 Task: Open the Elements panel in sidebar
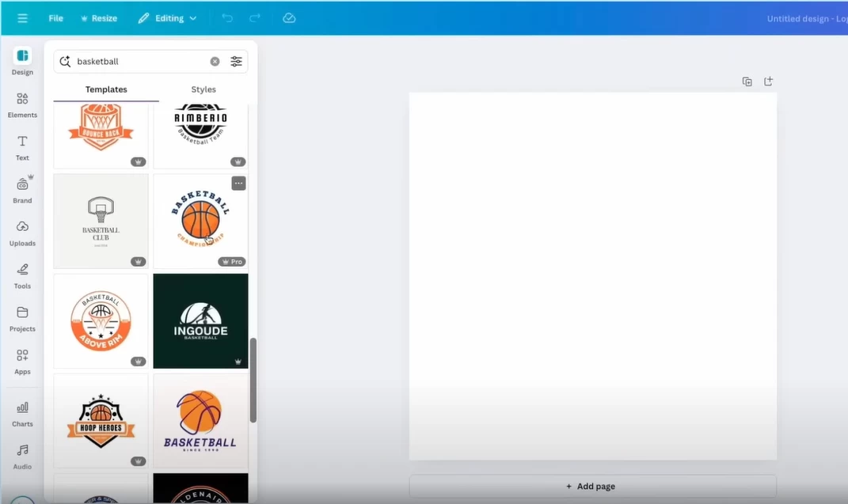point(22,104)
